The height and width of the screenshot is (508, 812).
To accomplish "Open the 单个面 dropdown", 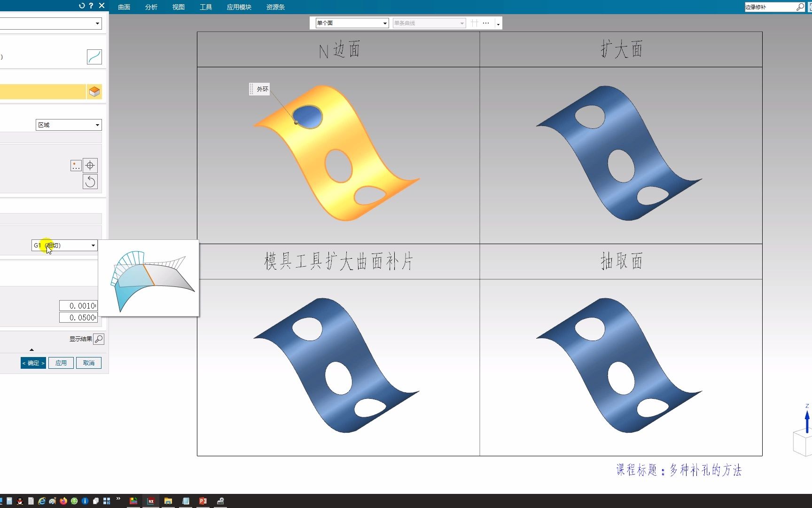I will tap(350, 23).
